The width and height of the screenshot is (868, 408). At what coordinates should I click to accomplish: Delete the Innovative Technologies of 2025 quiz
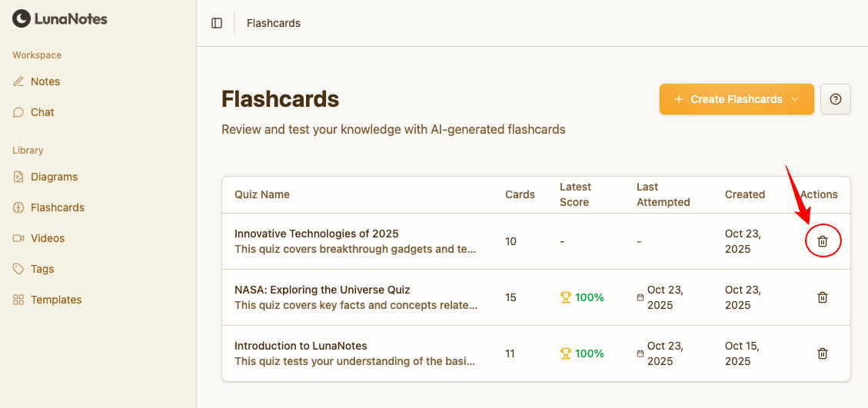[x=823, y=241]
